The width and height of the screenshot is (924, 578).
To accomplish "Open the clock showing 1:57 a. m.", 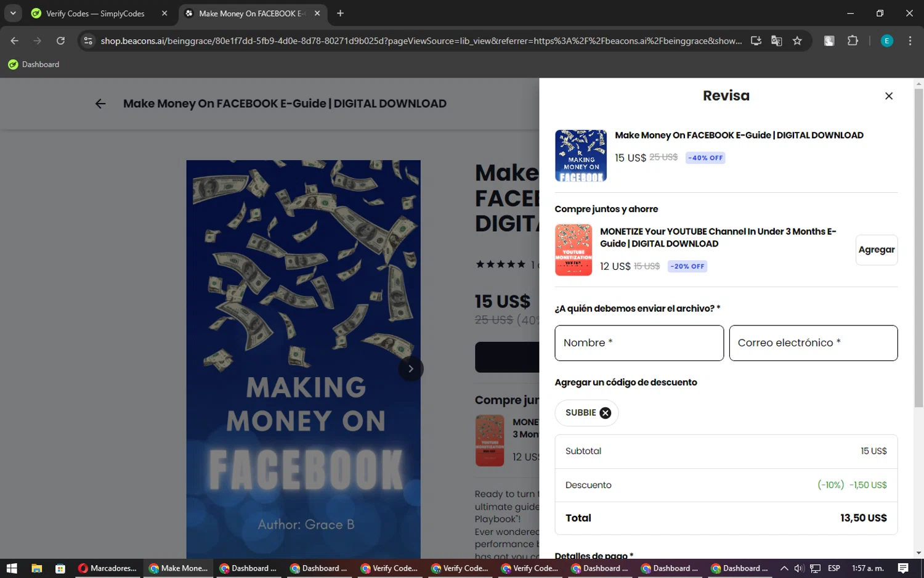I will coord(867,568).
